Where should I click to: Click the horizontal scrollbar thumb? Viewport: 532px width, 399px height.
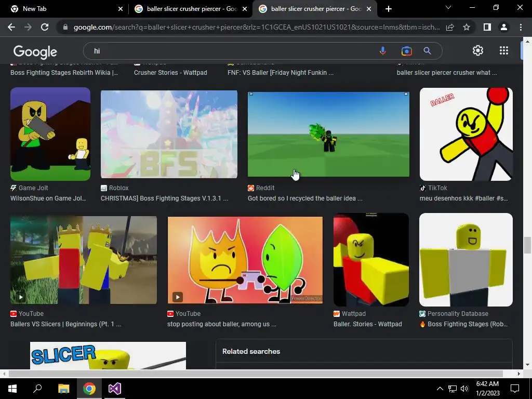click(x=256, y=374)
